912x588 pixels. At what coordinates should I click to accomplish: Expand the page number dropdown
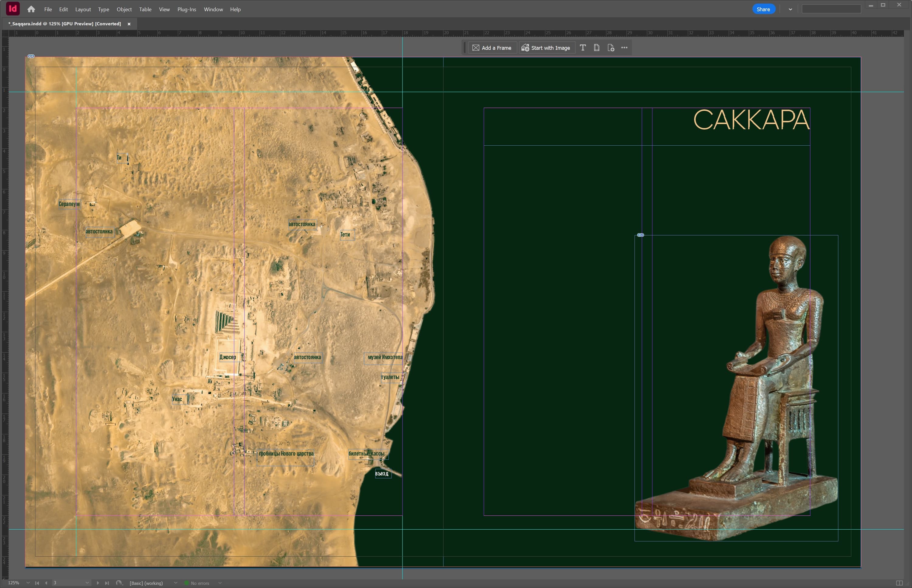click(x=87, y=583)
